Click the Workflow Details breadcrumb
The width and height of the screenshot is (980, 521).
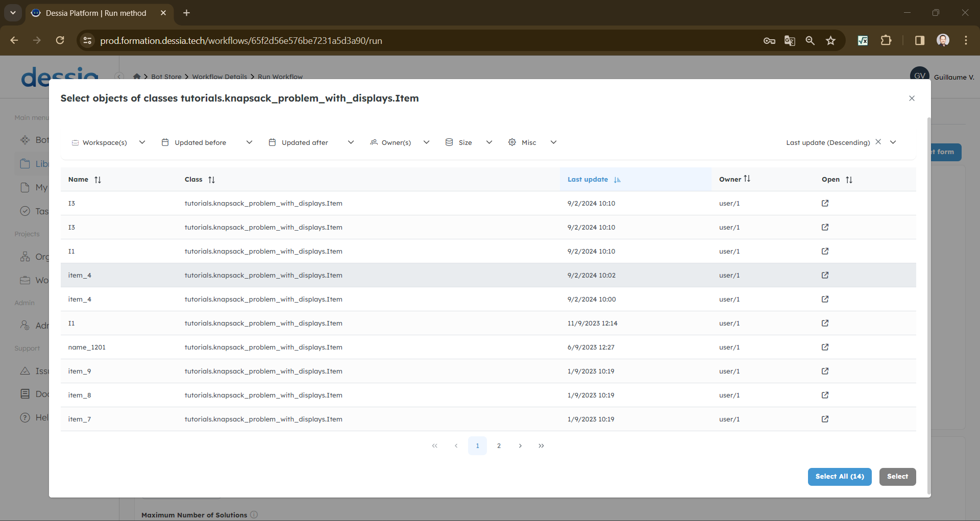(219, 77)
